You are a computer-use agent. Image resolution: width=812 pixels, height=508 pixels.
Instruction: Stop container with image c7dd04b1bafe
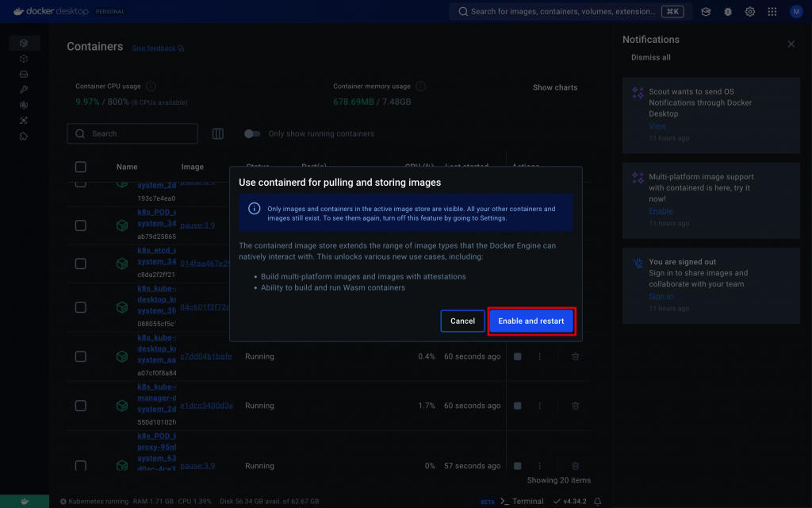pyautogui.click(x=517, y=356)
